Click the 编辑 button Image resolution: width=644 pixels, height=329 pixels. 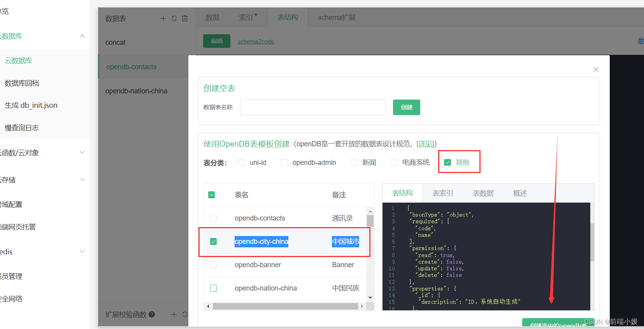coord(217,41)
